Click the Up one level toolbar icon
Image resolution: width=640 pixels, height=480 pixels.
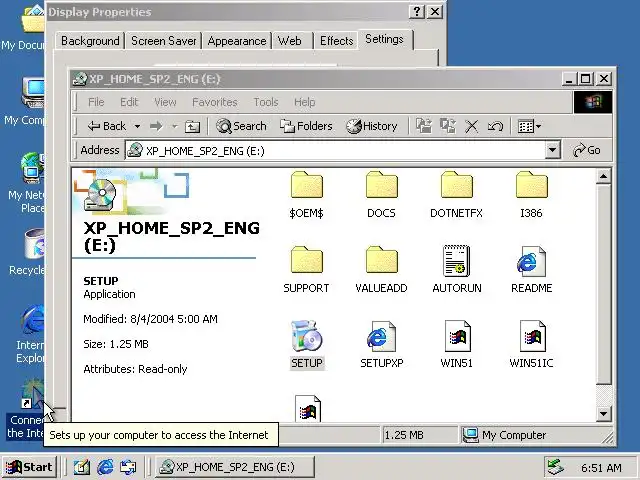[192, 127]
